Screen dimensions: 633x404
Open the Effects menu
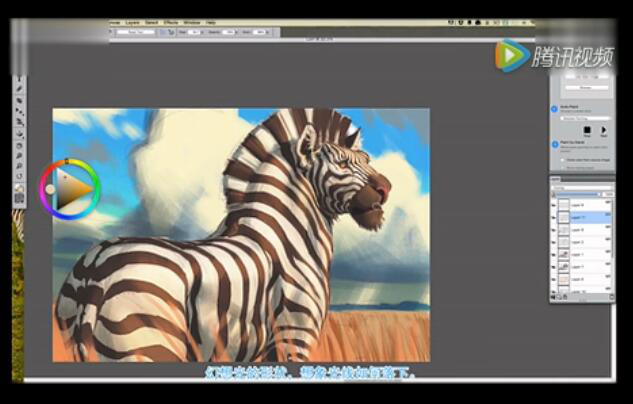tap(171, 23)
